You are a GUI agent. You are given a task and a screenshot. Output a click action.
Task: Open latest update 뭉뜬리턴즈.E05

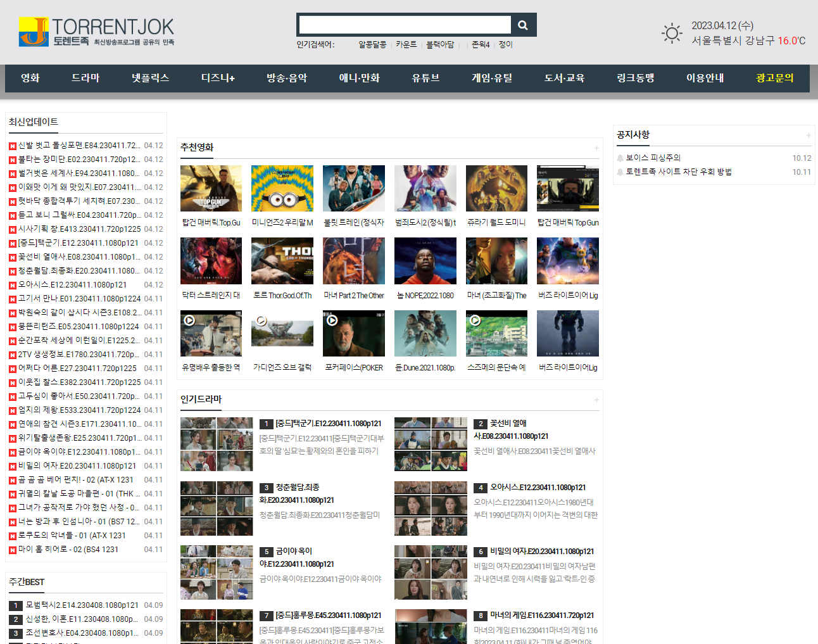pyautogui.click(x=79, y=327)
